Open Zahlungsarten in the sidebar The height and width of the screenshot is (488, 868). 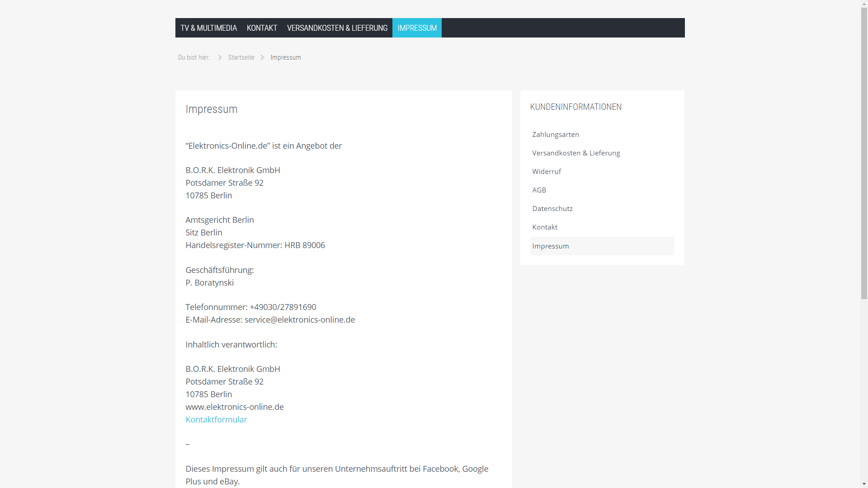(602, 134)
